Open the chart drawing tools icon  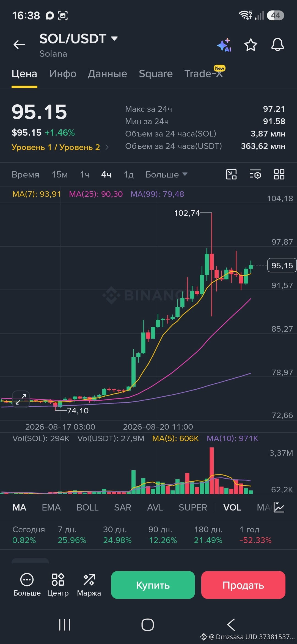tap(231, 174)
